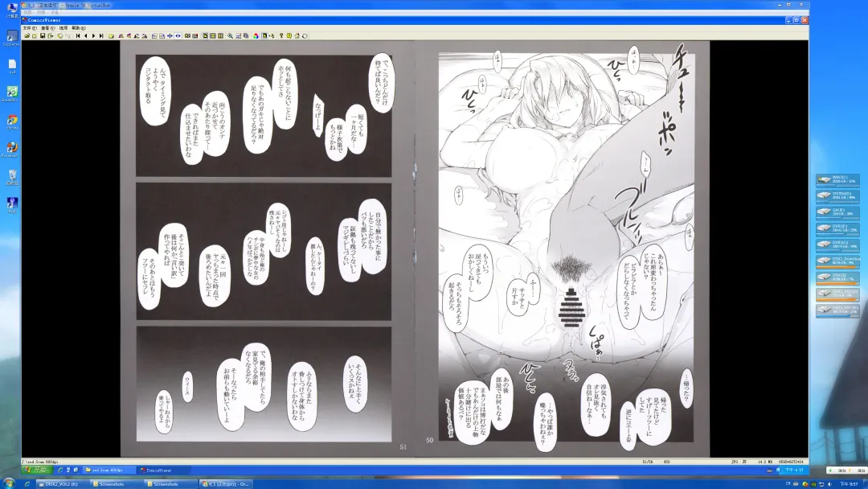The image size is (868, 489).
Task: Go to the first page
Action: pyautogui.click(x=77, y=35)
